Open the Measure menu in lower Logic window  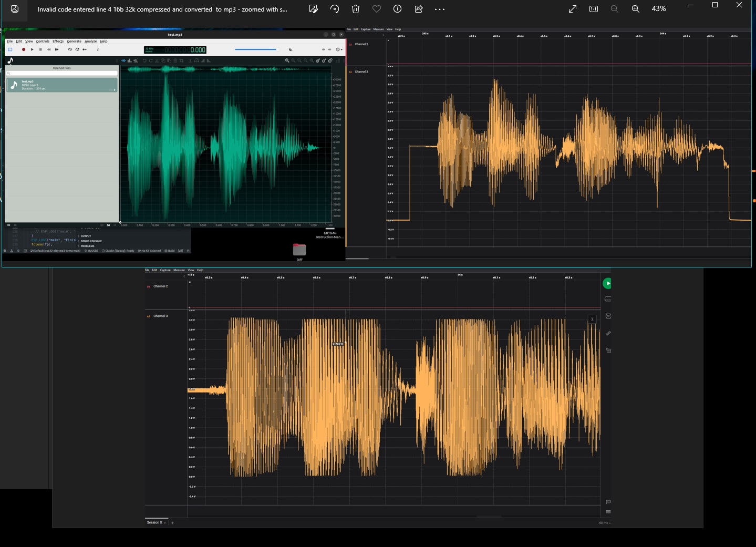coord(179,270)
